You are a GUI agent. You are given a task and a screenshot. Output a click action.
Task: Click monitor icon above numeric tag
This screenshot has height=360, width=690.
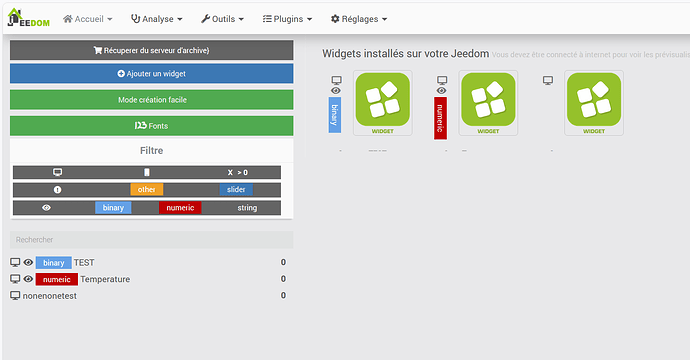click(442, 80)
